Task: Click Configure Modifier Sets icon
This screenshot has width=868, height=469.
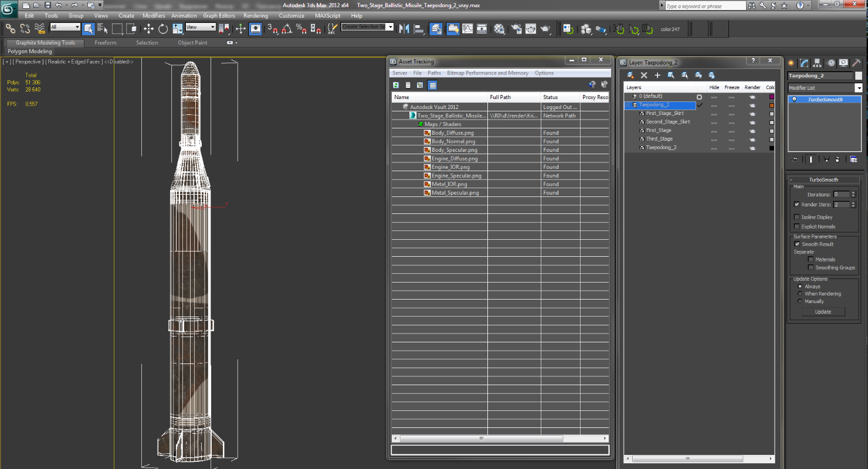Action: pyautogui.click(x=853, y=159)
